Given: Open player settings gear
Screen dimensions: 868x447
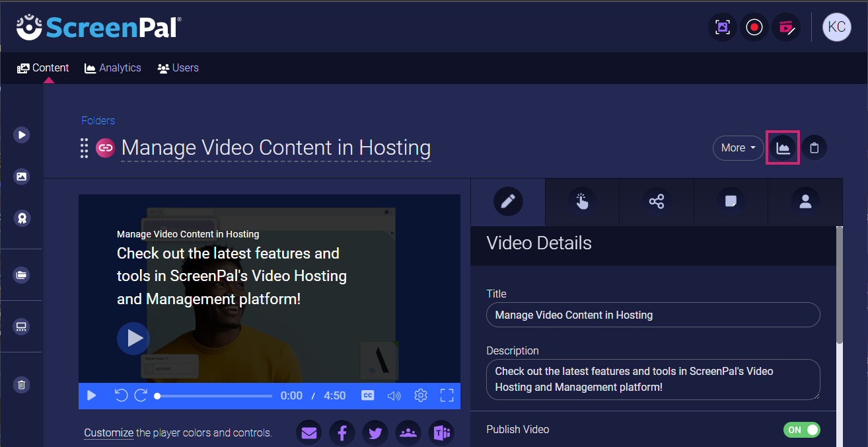Looking at the screenshot, I should click(x=421, y=395).
